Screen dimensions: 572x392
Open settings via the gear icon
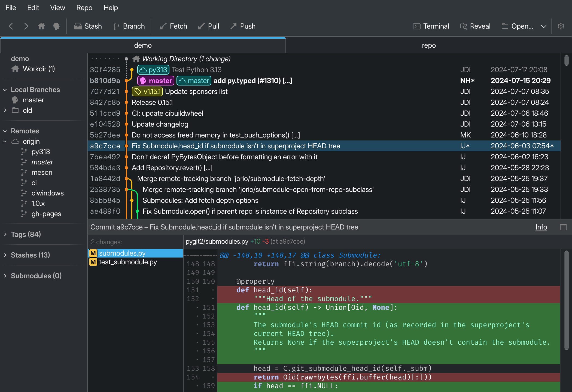[561, 26]
